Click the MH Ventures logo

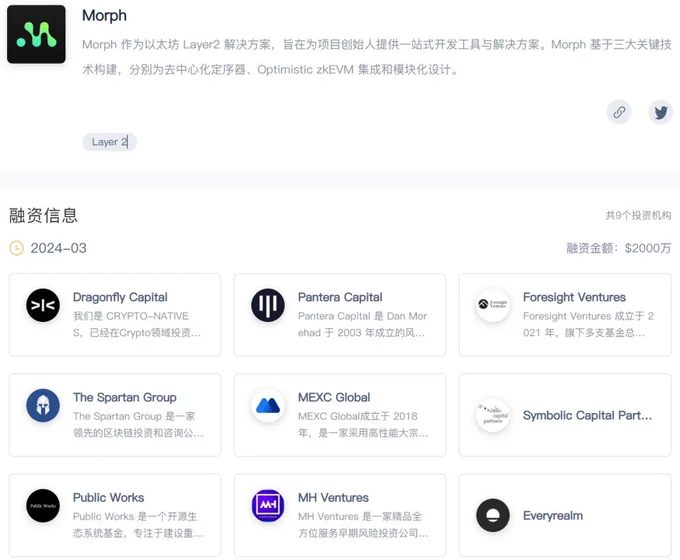[268, 506]
